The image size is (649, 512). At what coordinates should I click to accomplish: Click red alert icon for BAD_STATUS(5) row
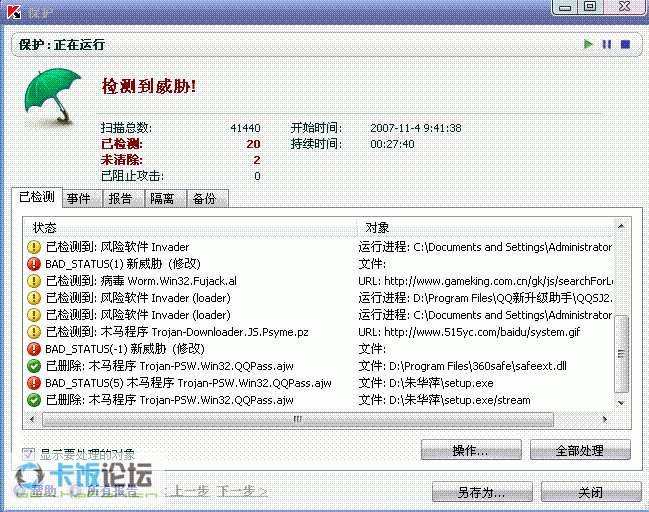34,383
